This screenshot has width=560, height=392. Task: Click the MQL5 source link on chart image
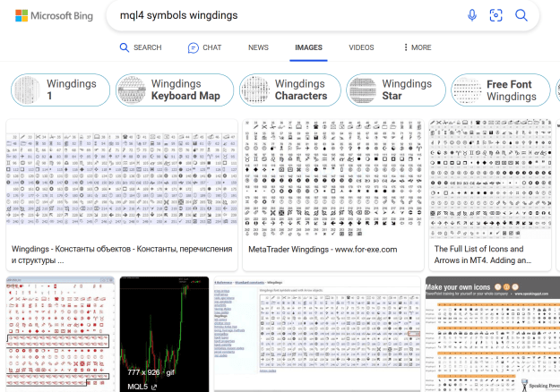pos(142,387)
